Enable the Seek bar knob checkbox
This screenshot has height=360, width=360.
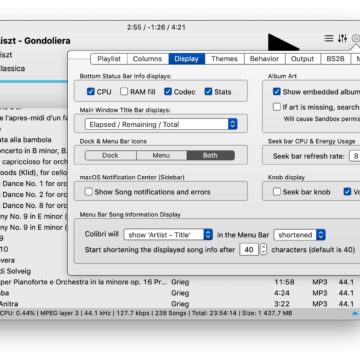tap(277, 192)
